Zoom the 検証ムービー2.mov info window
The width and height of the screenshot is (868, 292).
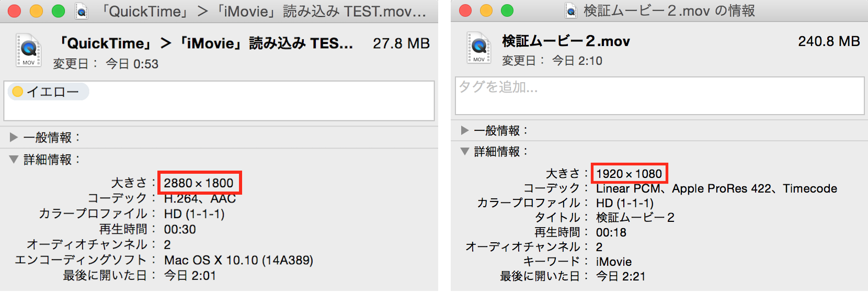click(x=507, y=10)
